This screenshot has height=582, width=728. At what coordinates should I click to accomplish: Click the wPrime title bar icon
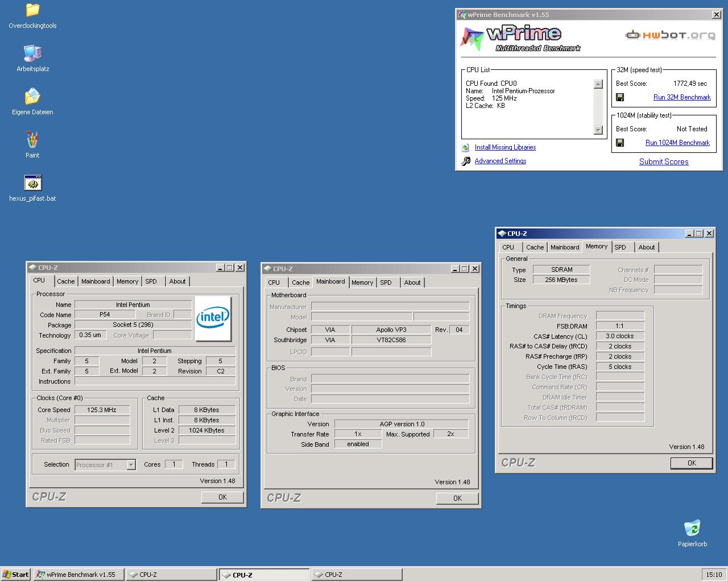point(462,15)
